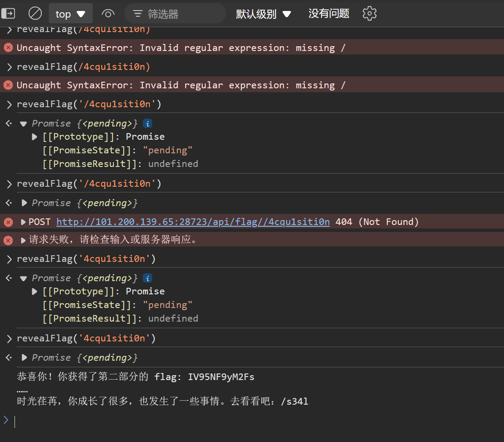Toggle the console sidebar panel icon

tap(8, 14)
